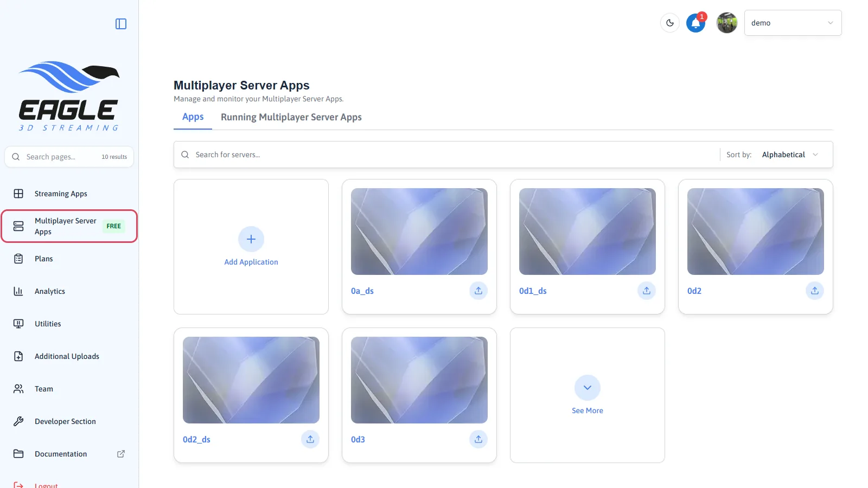
Task: Open the 0d1_ds app thumbnail
Action: pos(588,232)
